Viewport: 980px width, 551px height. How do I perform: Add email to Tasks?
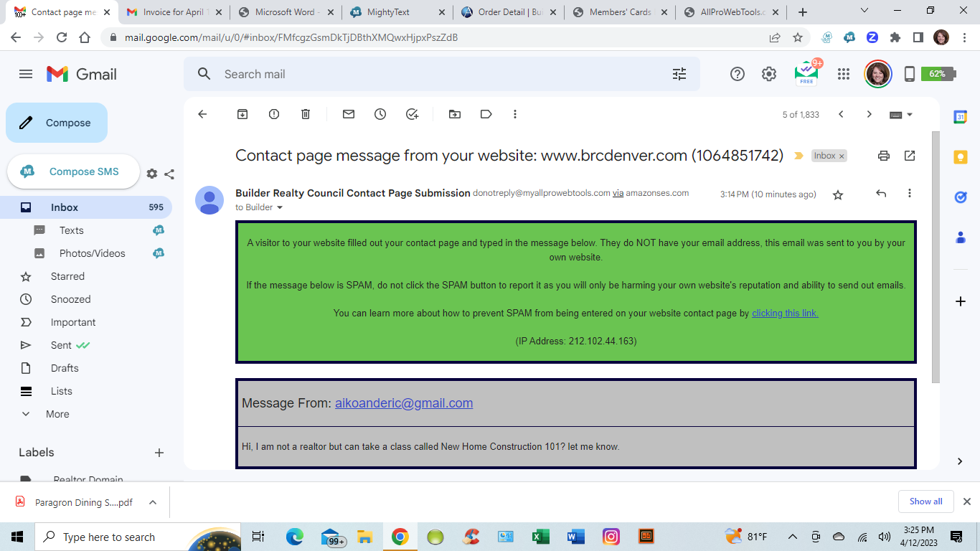pos(412,114)
